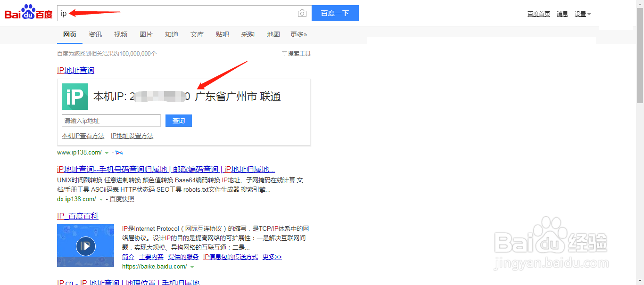Select the 网页 tab
This screenshot has width=644, height=285.
point(70,34)
